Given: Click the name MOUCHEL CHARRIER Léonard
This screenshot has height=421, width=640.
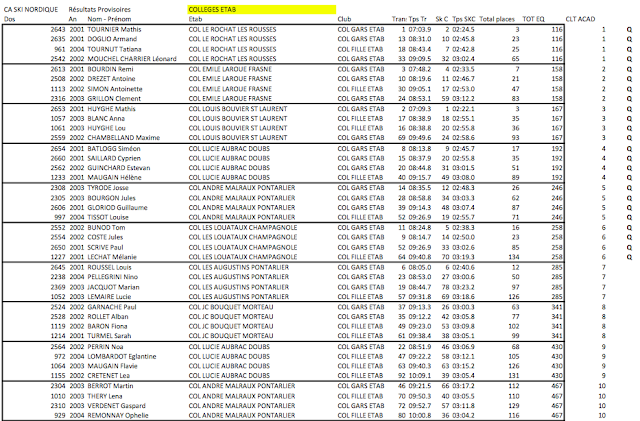Looking at the screenshot, I should 132,59.
